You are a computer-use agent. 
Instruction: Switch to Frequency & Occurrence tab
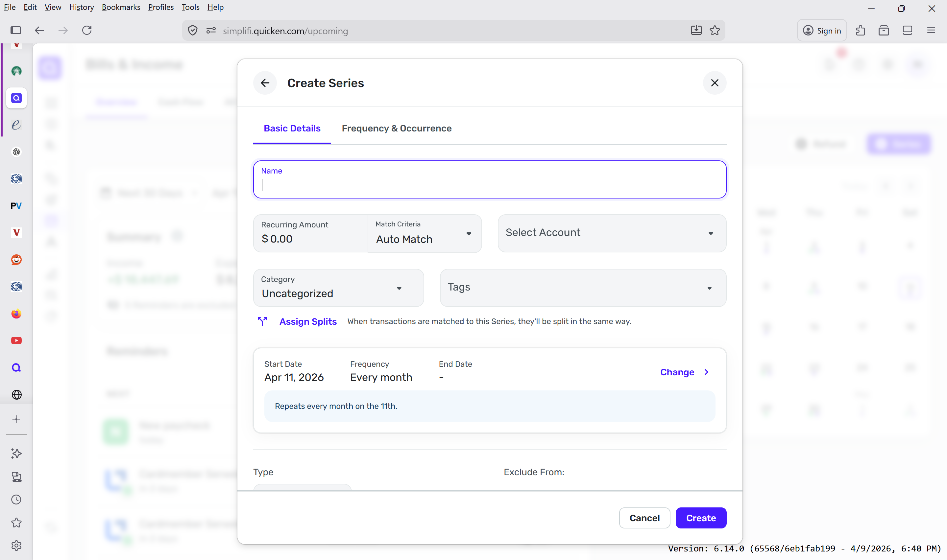[396, 128]
